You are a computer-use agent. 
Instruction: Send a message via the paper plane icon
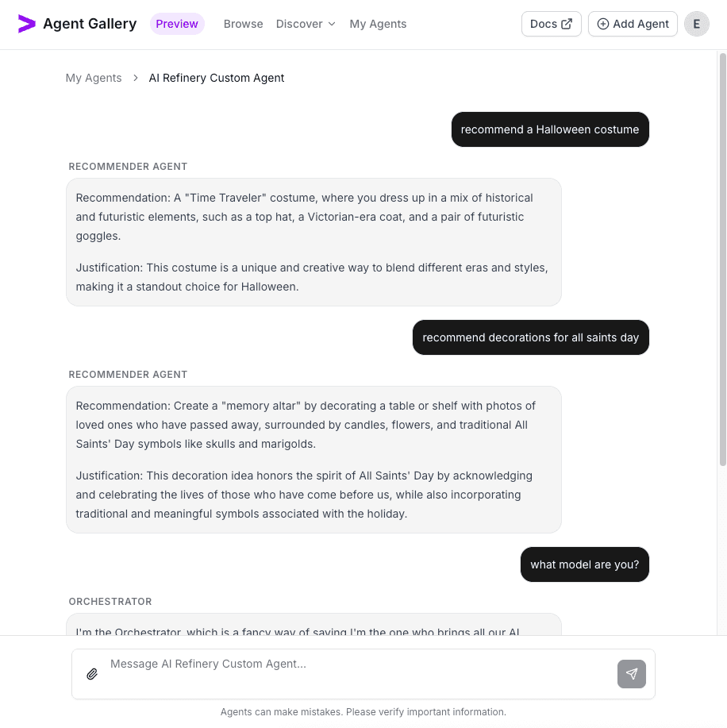[x=631, y=673]
